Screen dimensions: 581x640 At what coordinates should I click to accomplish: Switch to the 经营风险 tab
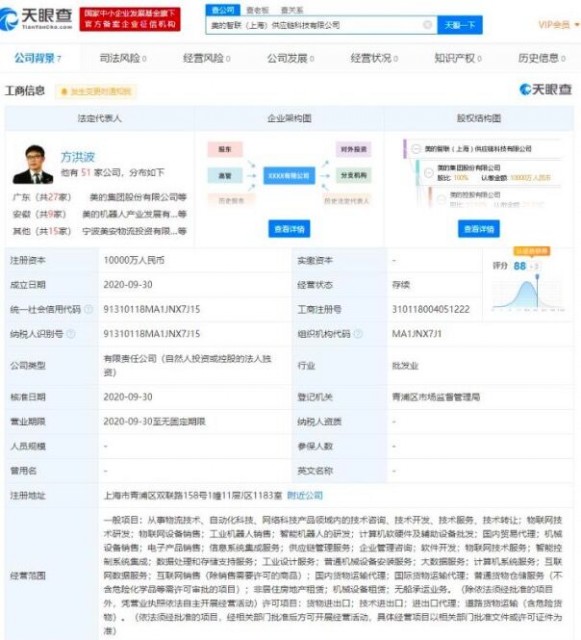click(x=207, y=58)
